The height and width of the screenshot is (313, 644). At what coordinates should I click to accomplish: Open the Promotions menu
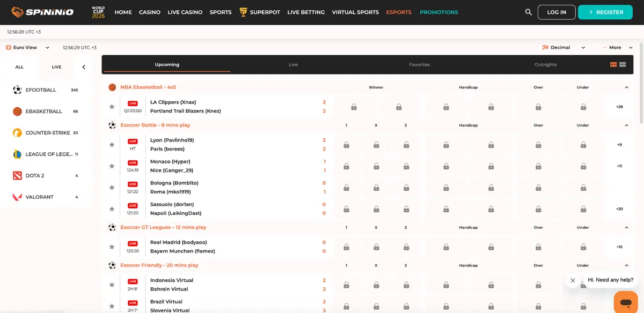point(439,12)
